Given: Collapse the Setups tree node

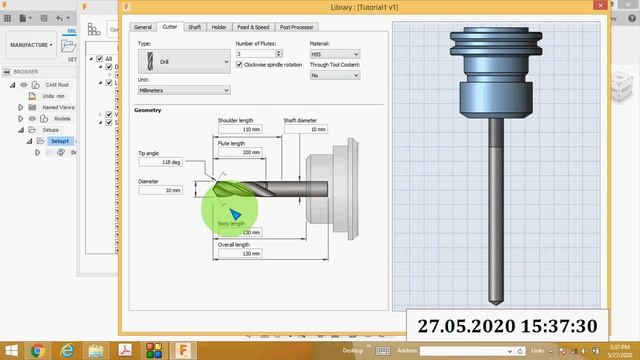Looking at the screenshot, I should pyautogui.click(x=21, y=130).
